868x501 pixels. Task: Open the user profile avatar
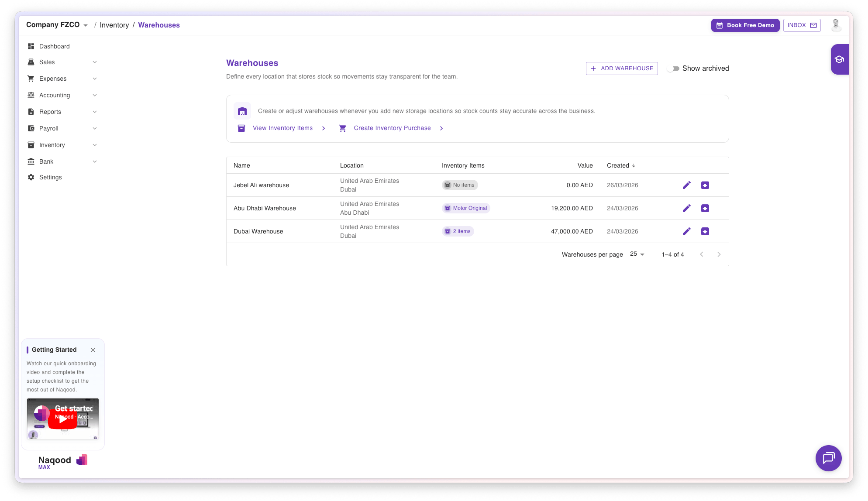(x=836, y=25)
